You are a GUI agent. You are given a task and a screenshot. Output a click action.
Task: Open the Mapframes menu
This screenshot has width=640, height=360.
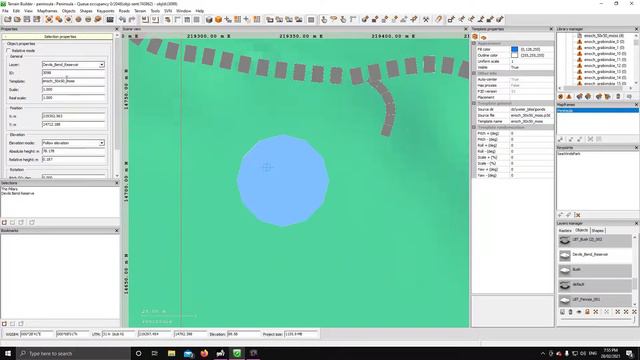47,11
